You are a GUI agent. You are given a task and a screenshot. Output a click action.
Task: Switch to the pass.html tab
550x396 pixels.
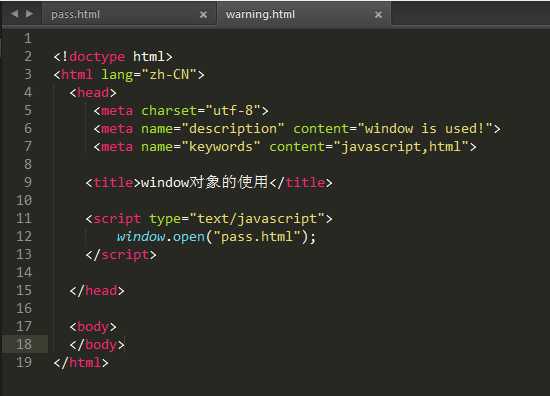pyautogui.click(x=75, y=14)
